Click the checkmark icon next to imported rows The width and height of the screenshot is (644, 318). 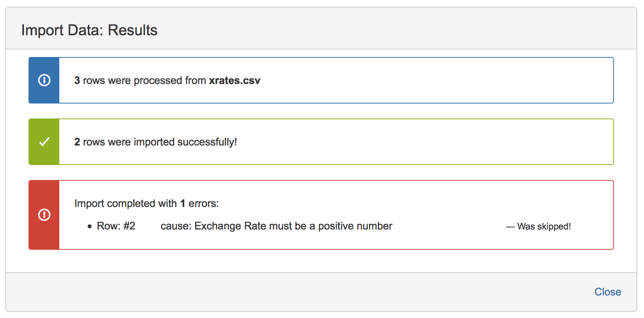click(44, 142)
